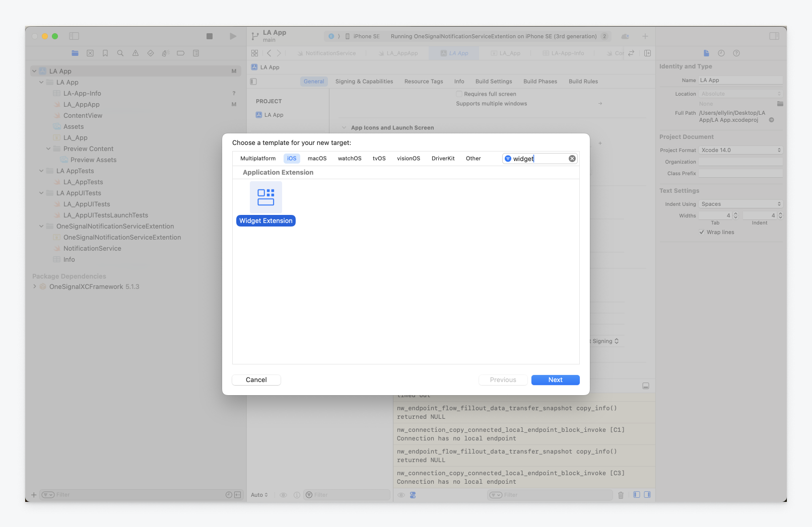Clear the debug console with trash icon
The image size is (812, 527).
(x=621, y=495)
